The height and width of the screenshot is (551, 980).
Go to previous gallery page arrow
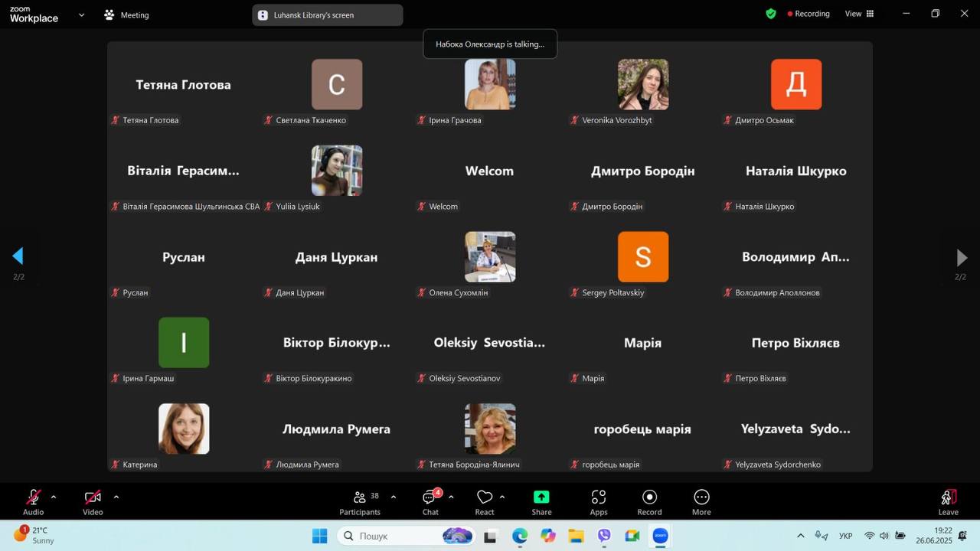[18, 256]
